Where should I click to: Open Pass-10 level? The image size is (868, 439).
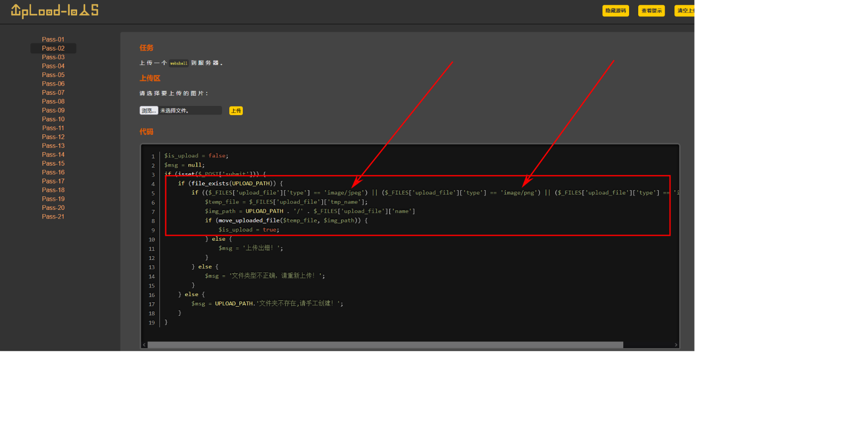[53, 119]
